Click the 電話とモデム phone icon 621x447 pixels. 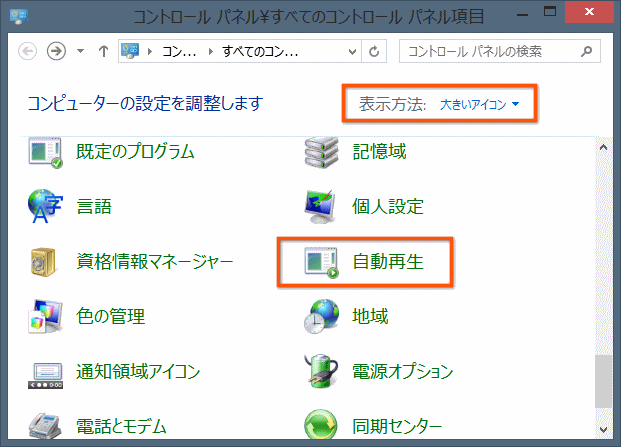46,427
